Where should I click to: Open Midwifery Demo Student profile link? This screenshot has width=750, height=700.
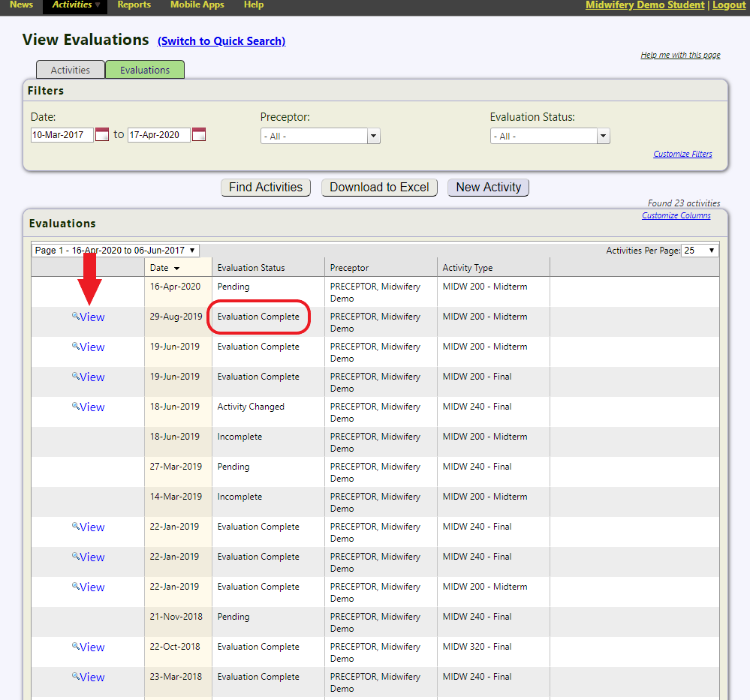point(645,5)
